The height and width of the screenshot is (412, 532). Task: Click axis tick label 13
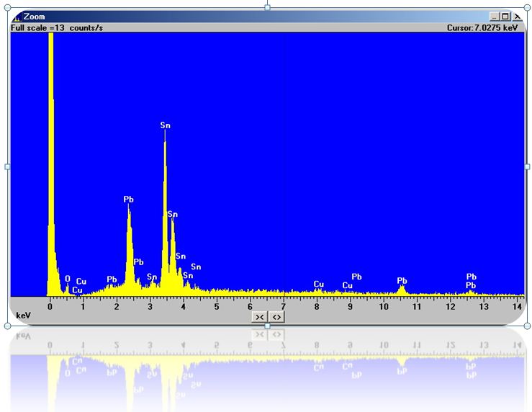click(484, 307)
